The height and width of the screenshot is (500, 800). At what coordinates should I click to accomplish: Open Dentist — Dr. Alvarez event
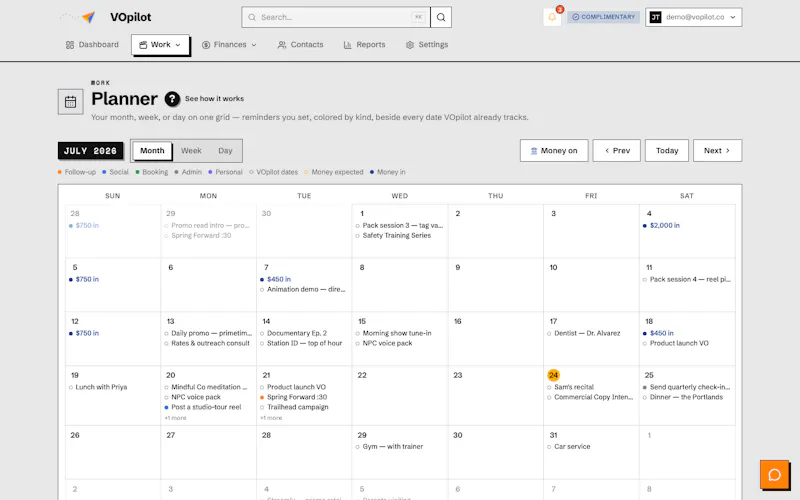584,333
